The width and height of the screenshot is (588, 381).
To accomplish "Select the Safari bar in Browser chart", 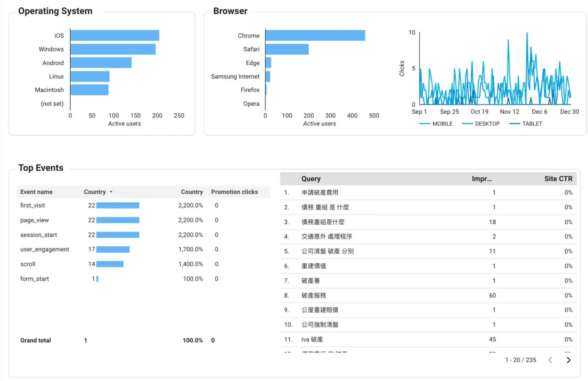I will click(x=287, y=49).
